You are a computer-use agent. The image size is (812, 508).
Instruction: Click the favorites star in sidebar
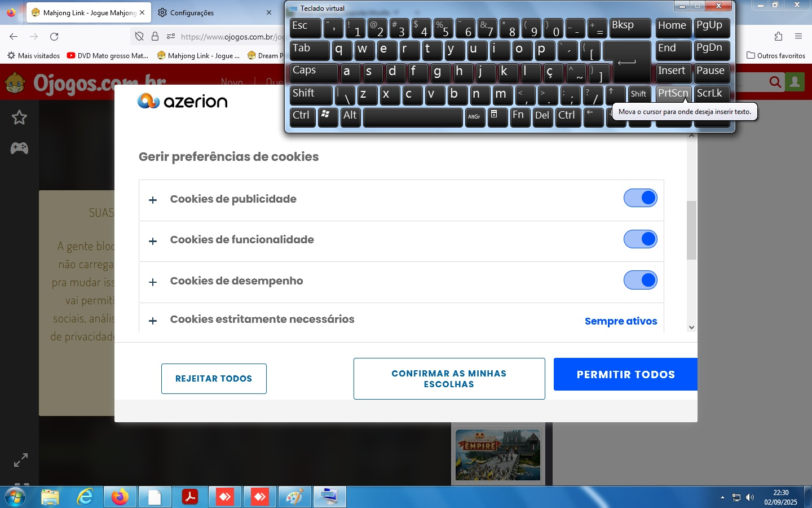click(x=20, y=117)
